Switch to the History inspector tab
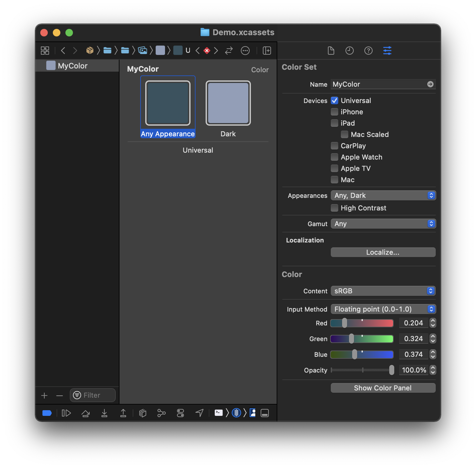 tap(350, 51)
